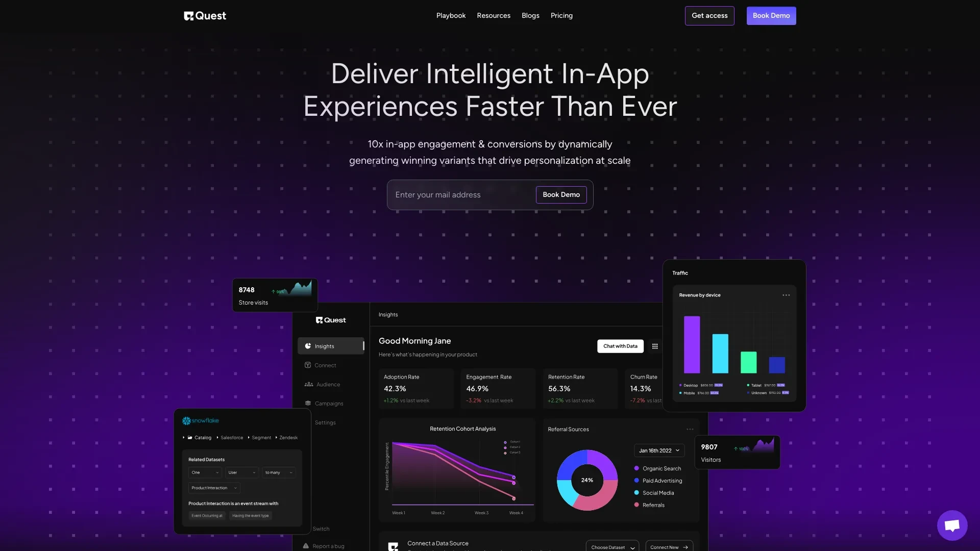The height and width of the screenshot is (551, 980).
Task: Toggle the Switch element at bottom
Action: (322, 528)
